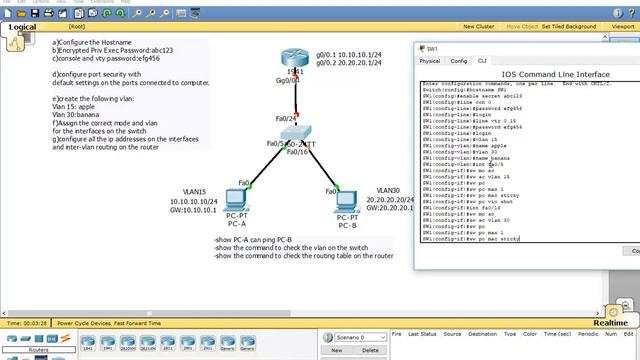The image size is (640, 360).
Task: Click Fast Forward Time
Action: tap(137, 323)
